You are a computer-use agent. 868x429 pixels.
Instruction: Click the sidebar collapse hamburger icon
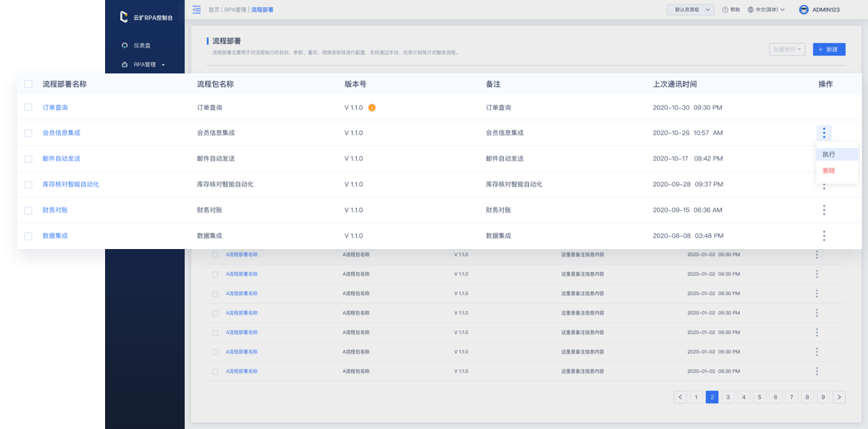tap(196, 9)
